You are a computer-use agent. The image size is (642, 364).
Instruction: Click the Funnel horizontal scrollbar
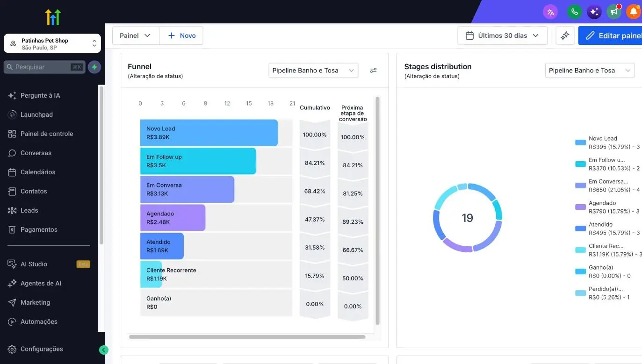[247, 337]
